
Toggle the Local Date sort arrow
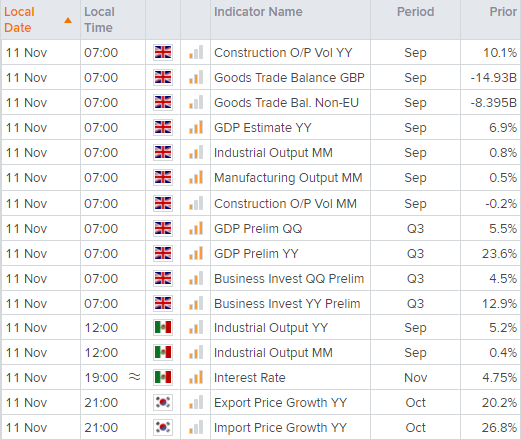(x=68, y=20)
